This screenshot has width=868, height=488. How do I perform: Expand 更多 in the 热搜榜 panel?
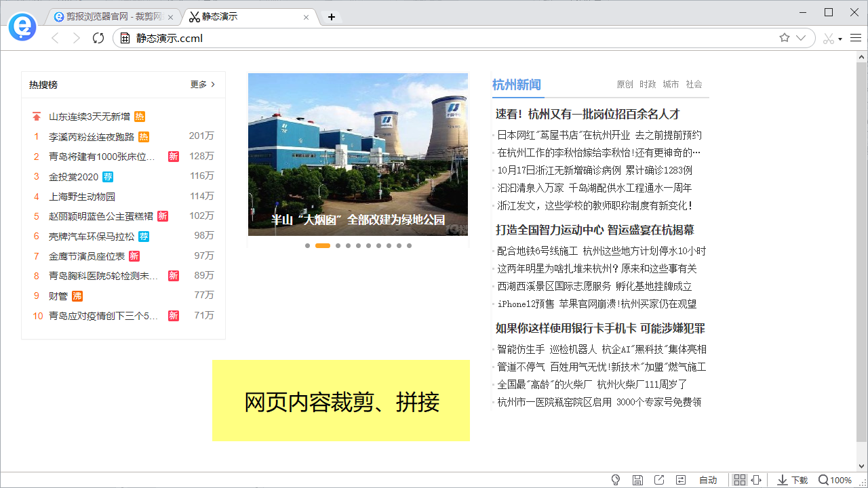(198, 85)
